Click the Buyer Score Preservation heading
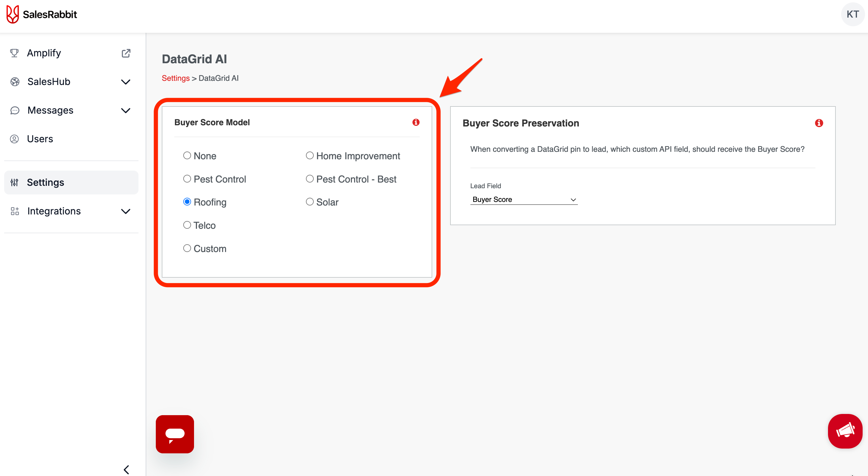868x476 pixels. [521, 123]
